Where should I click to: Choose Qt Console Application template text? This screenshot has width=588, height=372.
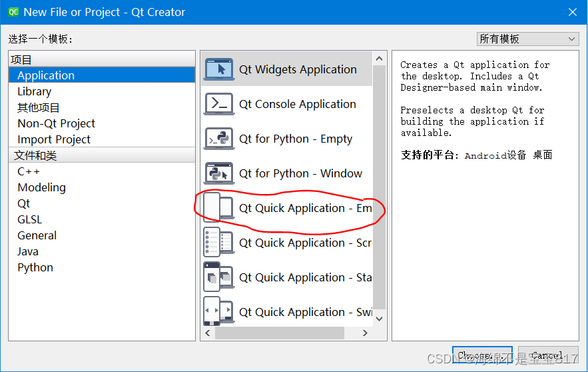click(298, 104)
